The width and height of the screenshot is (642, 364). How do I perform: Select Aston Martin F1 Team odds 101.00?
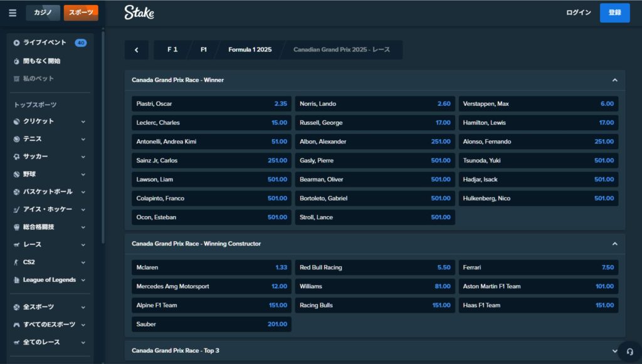point(539,286)
